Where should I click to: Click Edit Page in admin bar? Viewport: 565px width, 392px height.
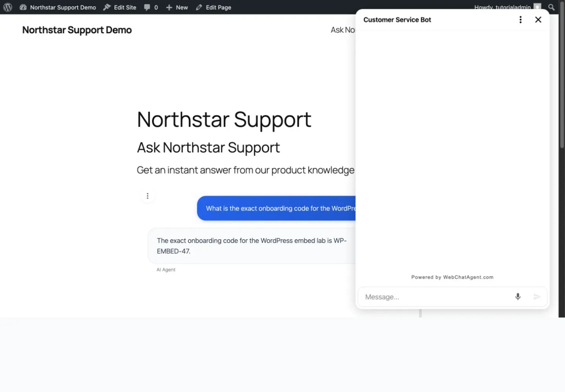pyautogui.click(x=214, y=7)
